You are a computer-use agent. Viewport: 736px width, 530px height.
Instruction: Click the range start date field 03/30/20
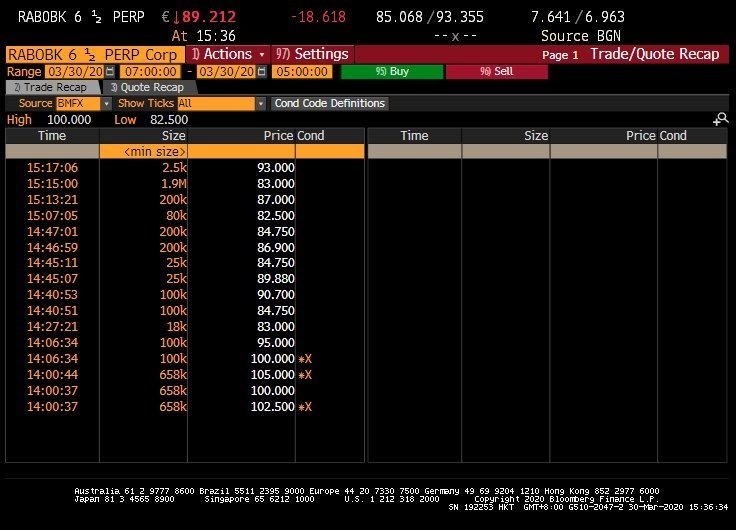click(74, 72)
